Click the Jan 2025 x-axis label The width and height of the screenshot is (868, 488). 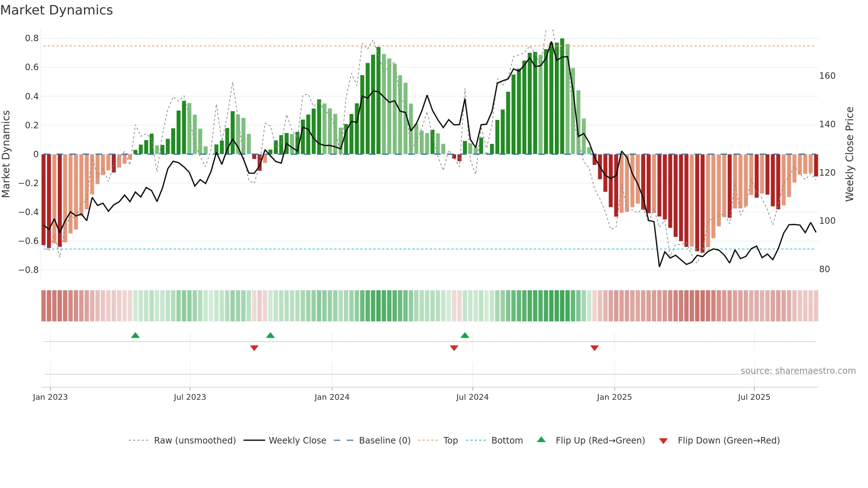tap(614, 397)
